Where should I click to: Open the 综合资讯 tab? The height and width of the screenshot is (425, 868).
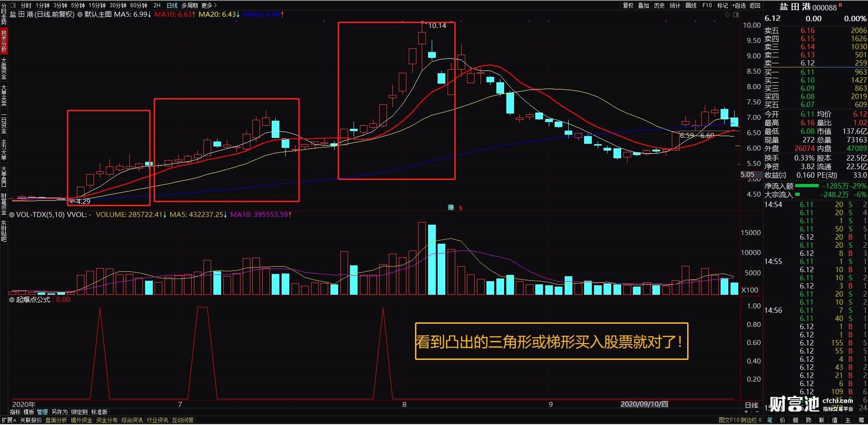(132, 420)
